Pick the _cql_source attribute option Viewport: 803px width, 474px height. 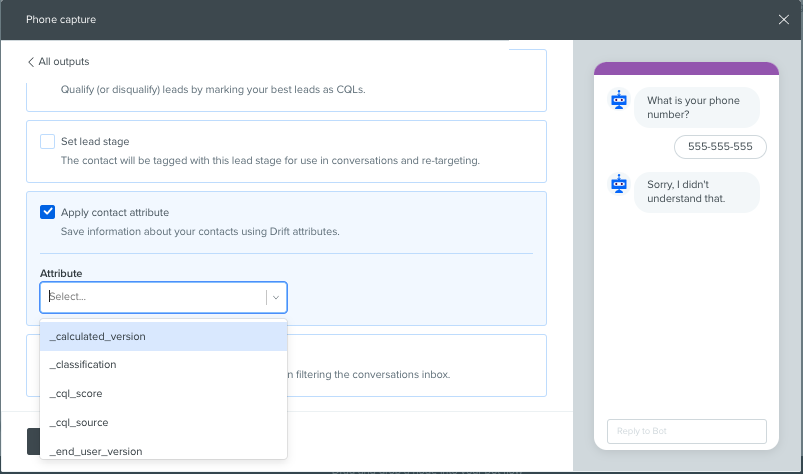click(x=163, y=422)
